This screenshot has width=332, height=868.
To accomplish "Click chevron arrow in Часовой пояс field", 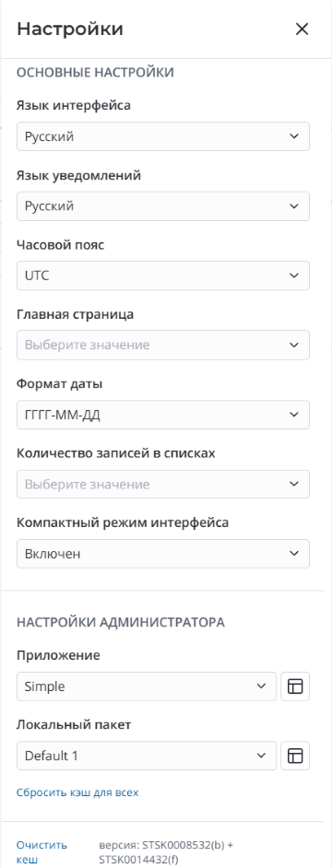I will tap(294, 276).
